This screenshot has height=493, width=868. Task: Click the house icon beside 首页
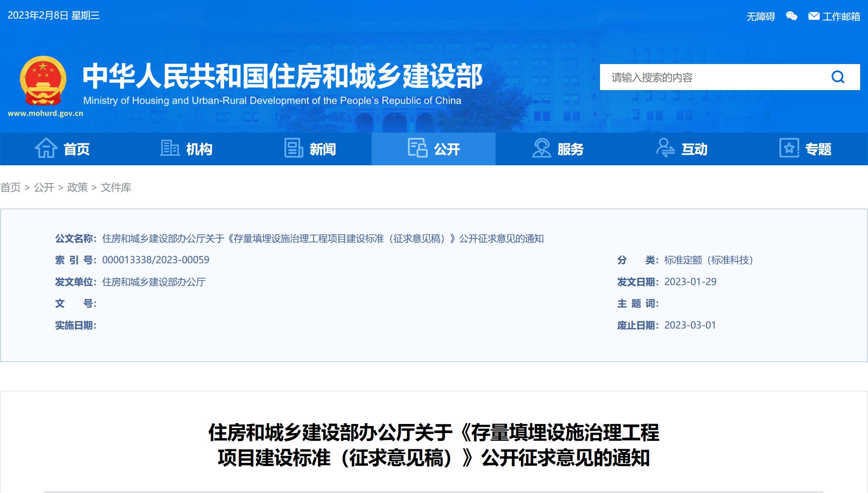(46, 148)
